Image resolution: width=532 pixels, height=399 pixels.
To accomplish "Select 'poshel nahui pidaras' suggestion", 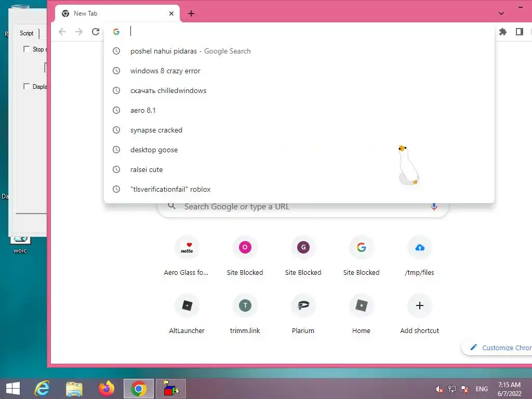I will pyautogui.click(x=299, y=51).
